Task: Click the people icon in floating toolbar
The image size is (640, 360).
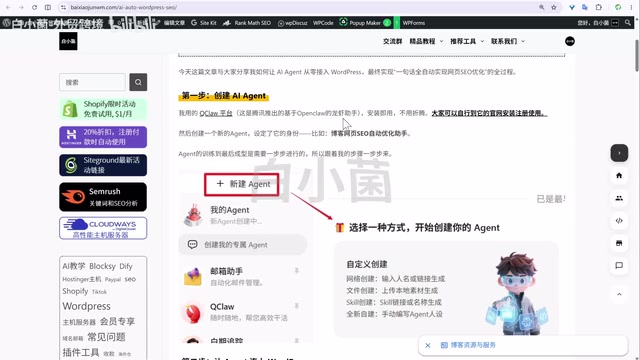Action: tap(619, 198)
